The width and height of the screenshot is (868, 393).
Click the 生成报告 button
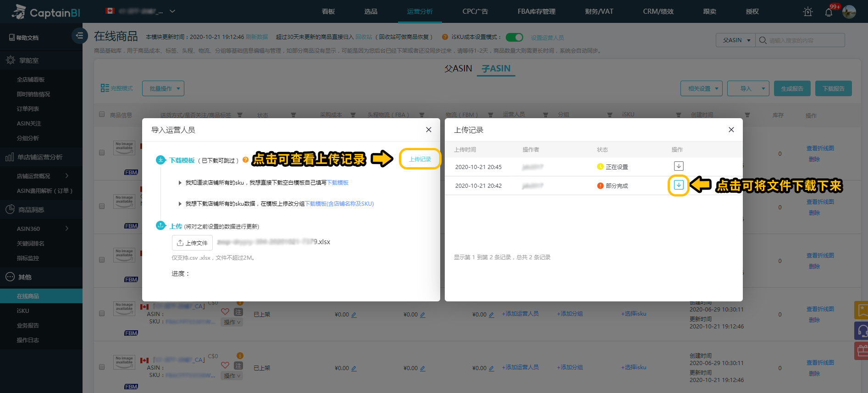coord(792,88)
